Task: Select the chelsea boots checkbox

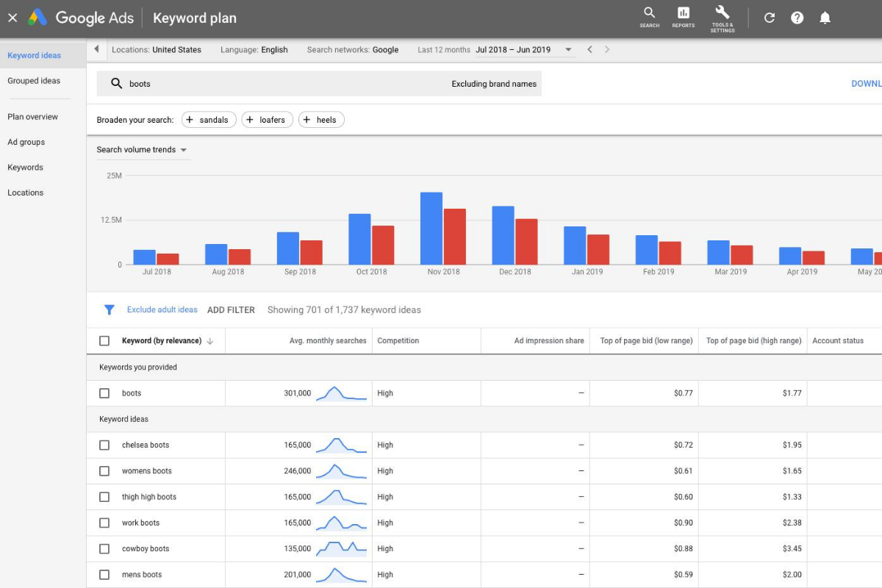Action: [104, 445]
